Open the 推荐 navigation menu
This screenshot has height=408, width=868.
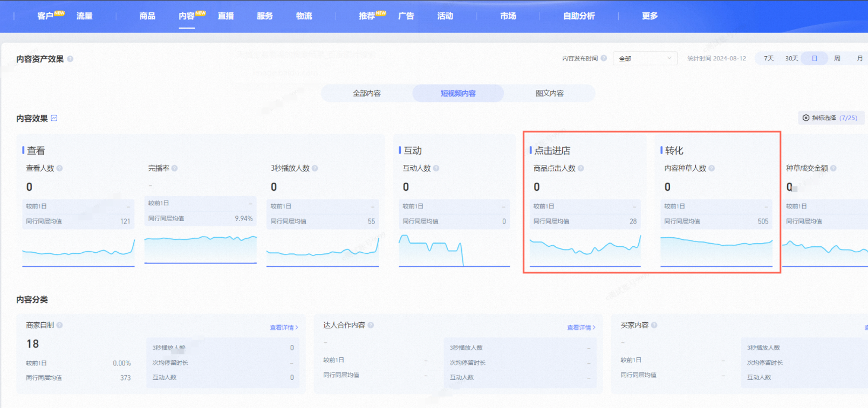(367, 16)
